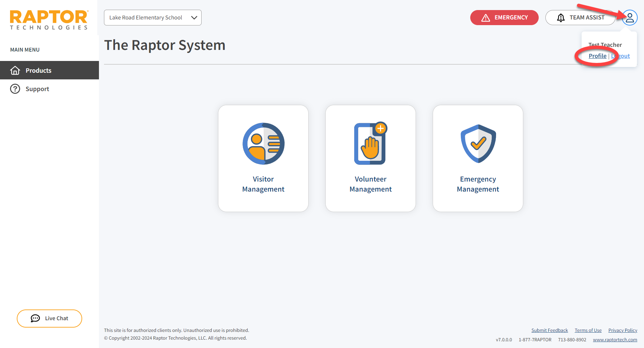Open the Volunteer Management card label
The height and width of the screenshot is (348, 644).
(371, 184)
